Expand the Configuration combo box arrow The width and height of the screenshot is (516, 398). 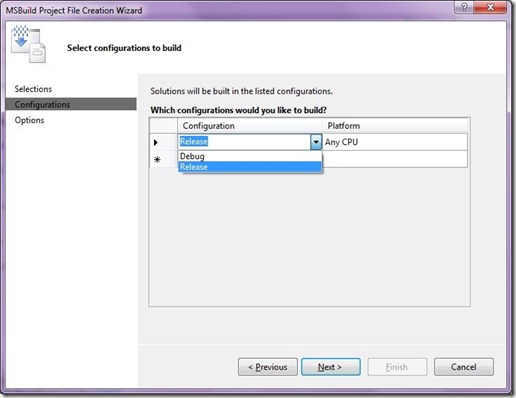(316, 142)
